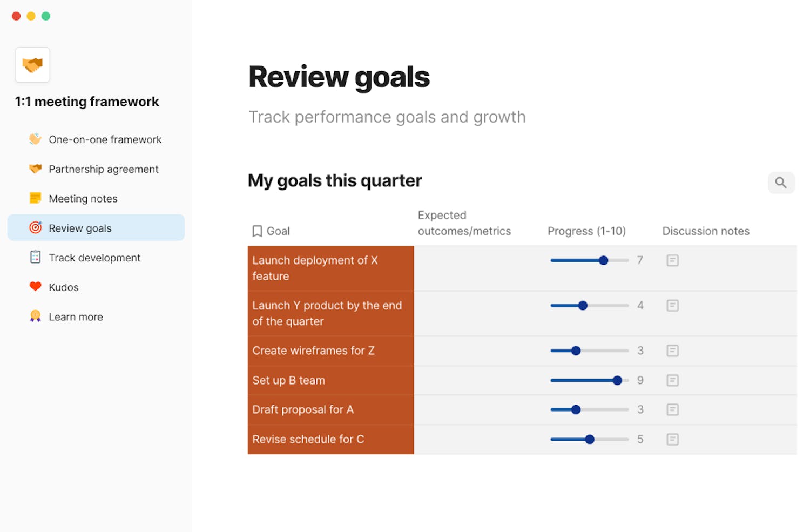Click the bookmark icon beside Goal header
This screenshot has width=810, height=532.
coord(257,231)
